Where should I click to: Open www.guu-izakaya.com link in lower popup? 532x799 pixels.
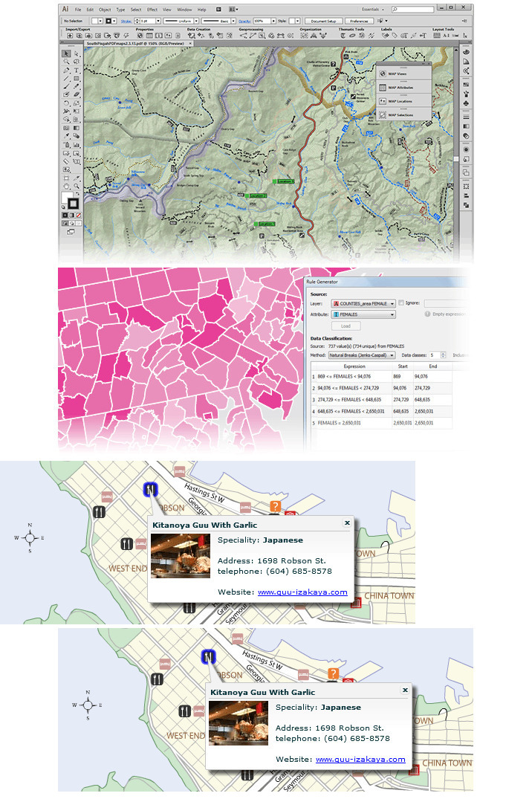coord(361,760)
